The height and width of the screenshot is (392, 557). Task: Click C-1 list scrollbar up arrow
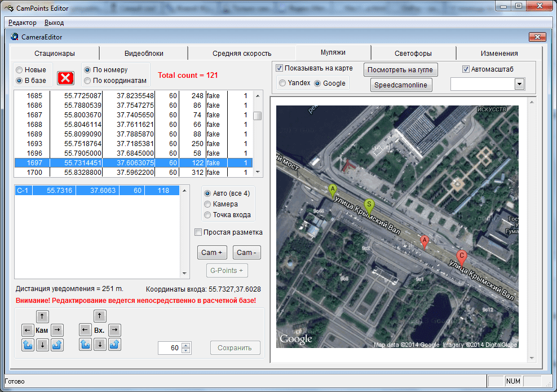[x=184, y=191]
